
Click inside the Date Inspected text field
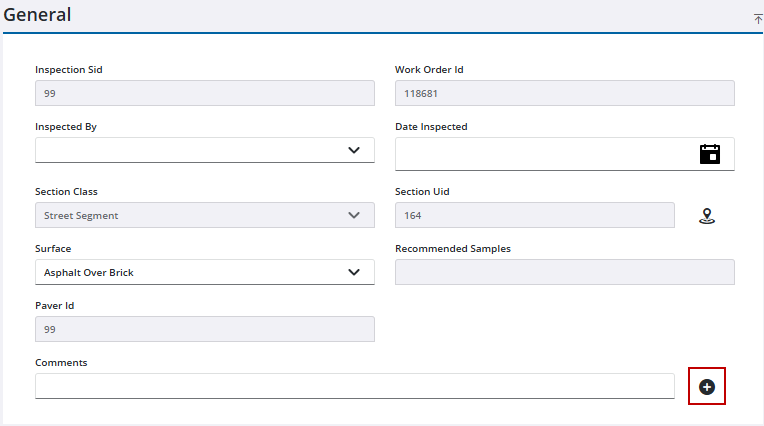click(540, 153)
